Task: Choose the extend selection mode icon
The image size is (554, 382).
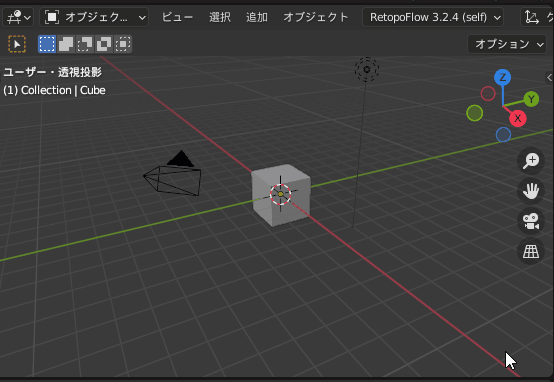Action: [66, 44]
